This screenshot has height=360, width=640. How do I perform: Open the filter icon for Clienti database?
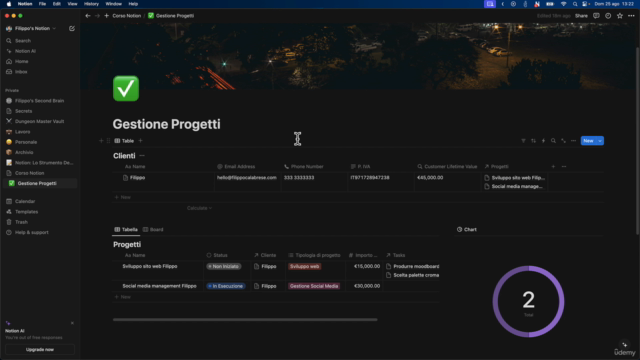coord(523,141)
